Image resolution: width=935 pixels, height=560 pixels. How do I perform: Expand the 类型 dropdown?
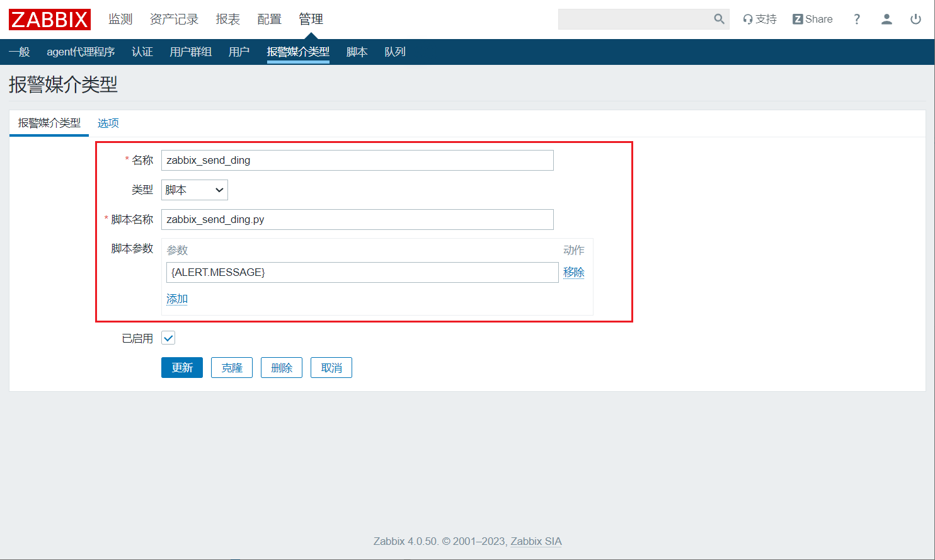point(194,190)
